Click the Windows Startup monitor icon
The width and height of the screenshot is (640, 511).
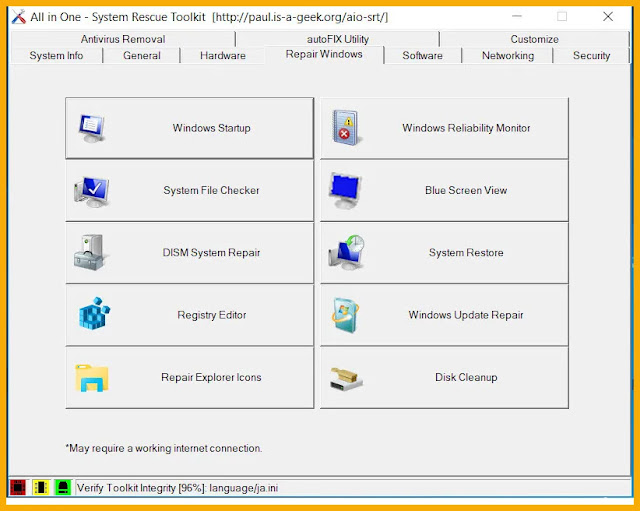pyautogui.click(x=92, y=128)
